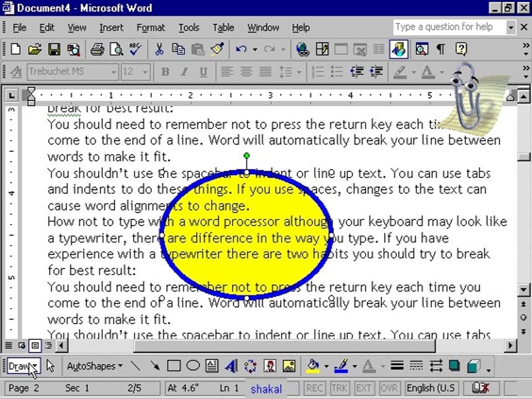The height and width of the screenshot is (399, 532).
Task: Undo the last action
Action: (241, 49)
